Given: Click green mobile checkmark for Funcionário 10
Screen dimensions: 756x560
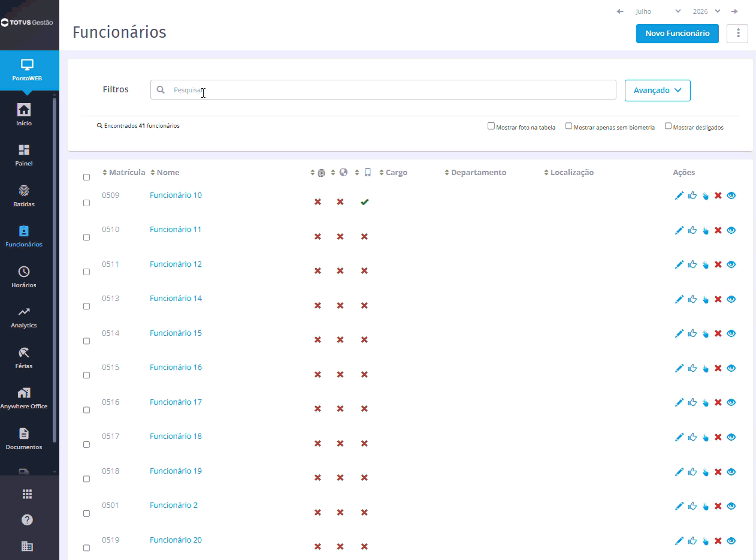Looking at the screenshot, I should click(x=364, y=202).
